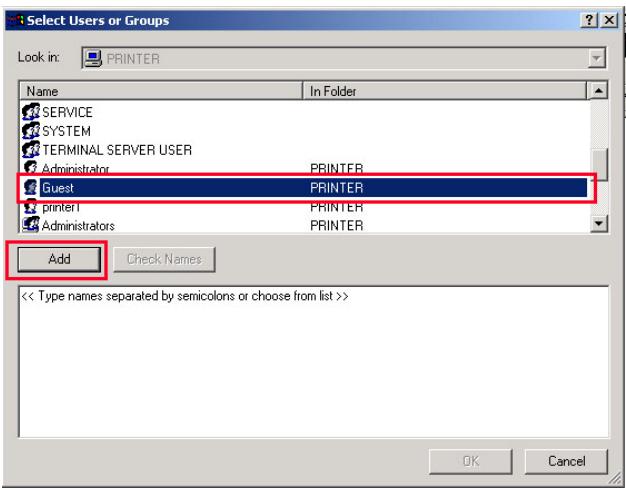Click the Check Names button
The width and height of the screenshot is (626, 490).
[x=164, y=259]
